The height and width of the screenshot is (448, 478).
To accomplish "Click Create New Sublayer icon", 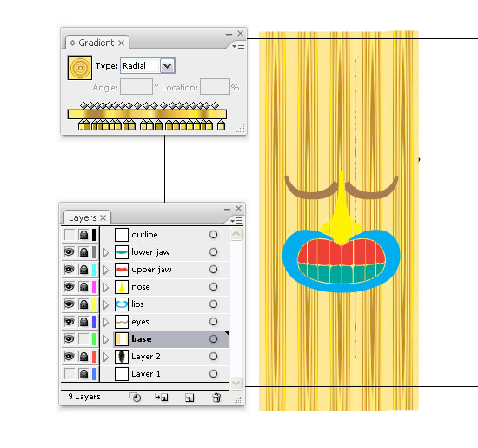I will pyautogui.click(x=162, y=398).
